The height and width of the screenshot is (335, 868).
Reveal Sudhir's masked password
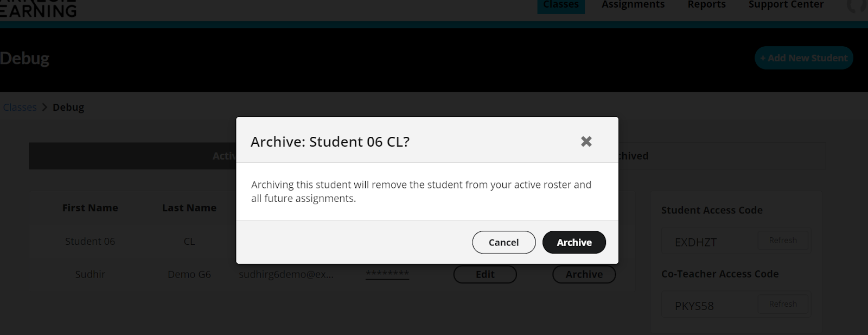click(387, 274)
